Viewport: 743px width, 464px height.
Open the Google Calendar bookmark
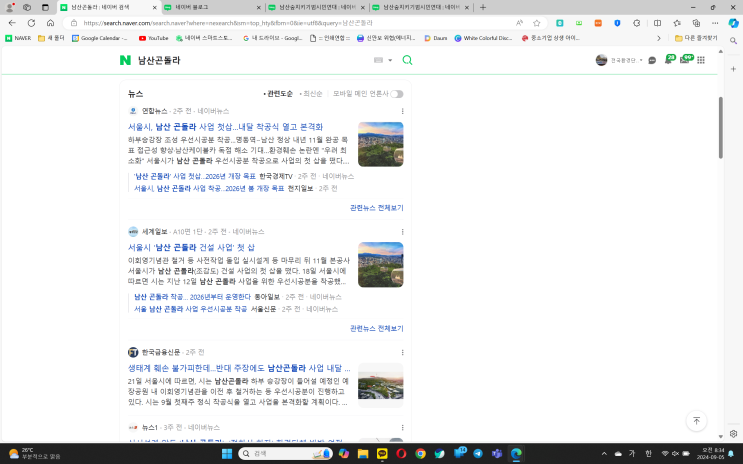(x=100, y=38)
